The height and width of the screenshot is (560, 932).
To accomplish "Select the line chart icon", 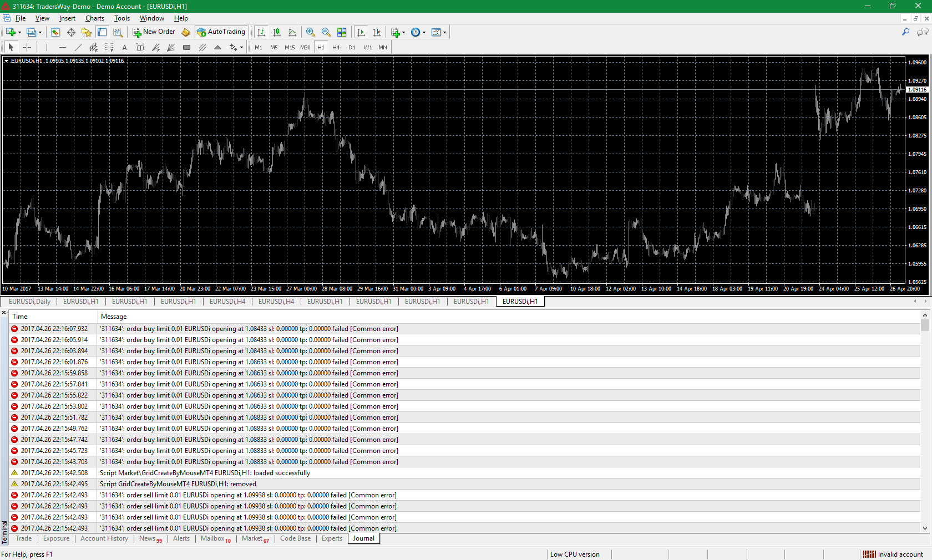I will (x=292, y=32).
